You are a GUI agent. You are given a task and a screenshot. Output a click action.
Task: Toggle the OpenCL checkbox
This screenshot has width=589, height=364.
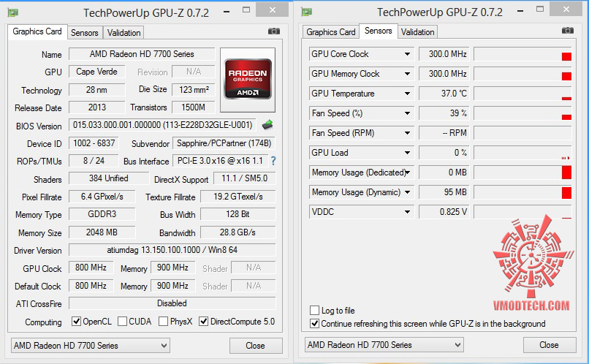[x=76, y=321]
